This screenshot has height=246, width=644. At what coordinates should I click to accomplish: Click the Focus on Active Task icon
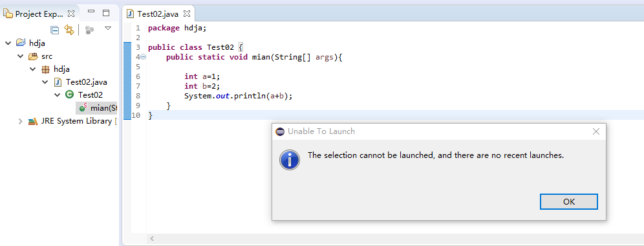[89, 30]
